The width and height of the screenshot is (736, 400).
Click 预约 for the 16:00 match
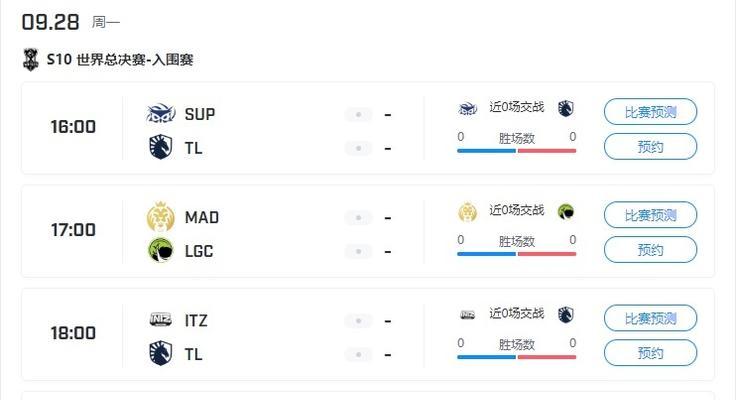(650, 146)
